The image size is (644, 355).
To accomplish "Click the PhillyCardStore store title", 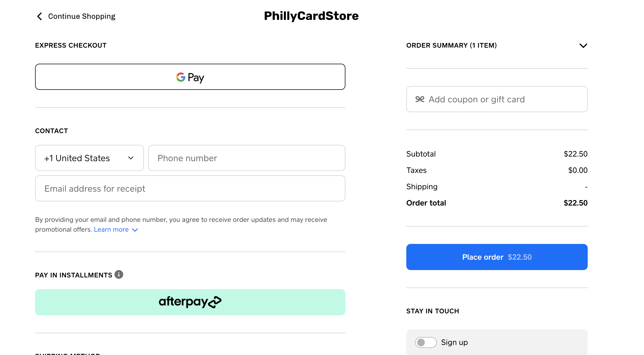I will click(x=311, y=16).
